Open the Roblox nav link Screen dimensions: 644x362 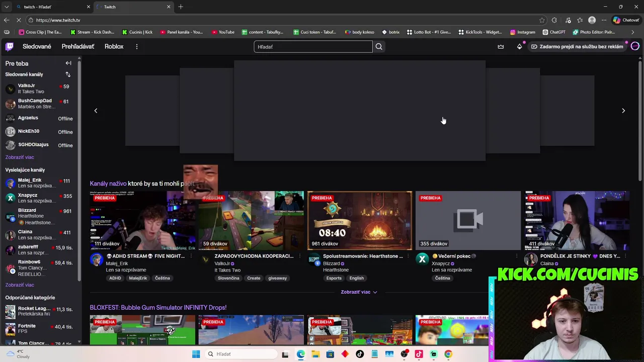tap(114, 47)
